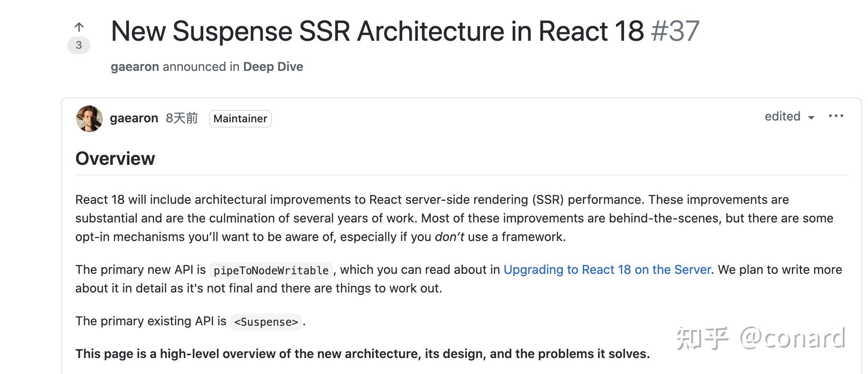This screenshot has width=868, height=374.
Task: Click the pipeToNodeWritable code snippet
Action: (271, 270)
